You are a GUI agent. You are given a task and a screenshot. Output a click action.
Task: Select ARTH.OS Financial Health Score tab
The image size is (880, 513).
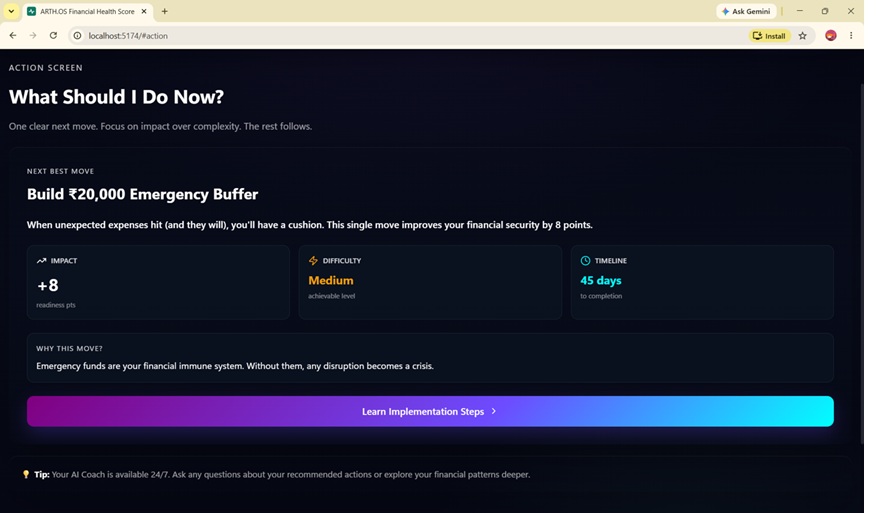(x=87, y=11)
